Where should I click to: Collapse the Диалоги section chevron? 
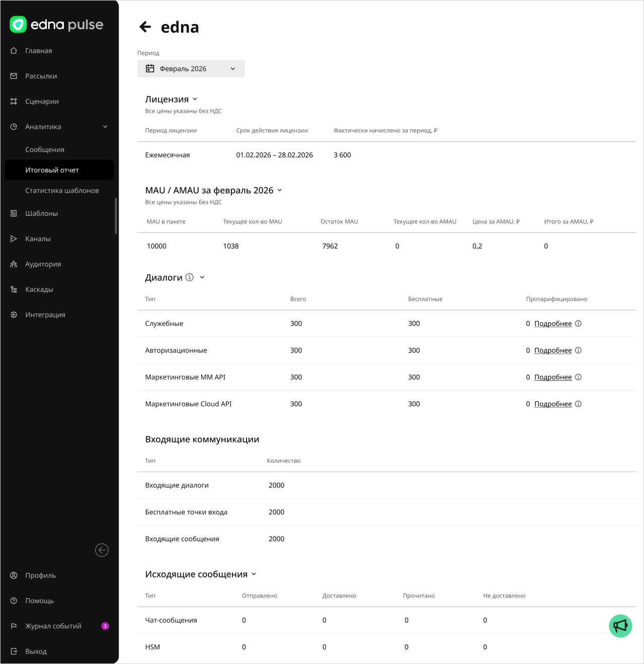click(202, 277)
